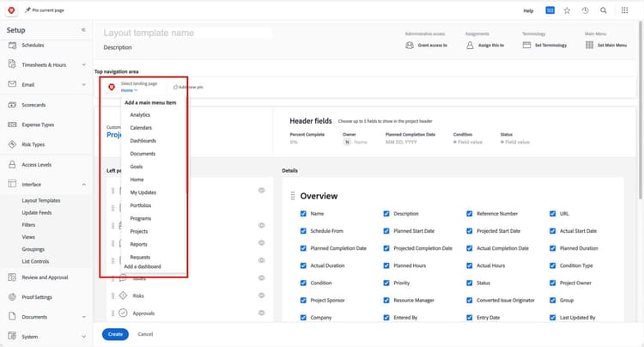This screenshot has height=347, width=644.
Task: Uncheck the Name checkbox
Action: click(x=303, y=214)
